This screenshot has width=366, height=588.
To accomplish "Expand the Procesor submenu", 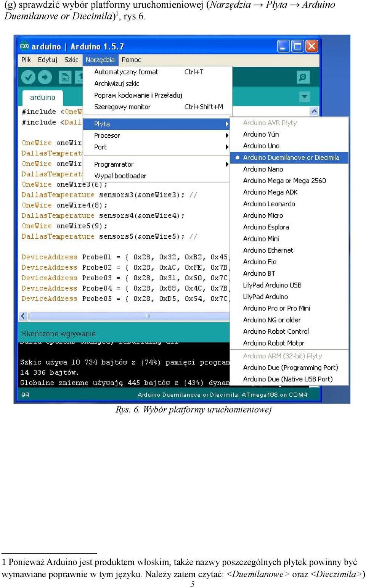I will pos(156,135).
